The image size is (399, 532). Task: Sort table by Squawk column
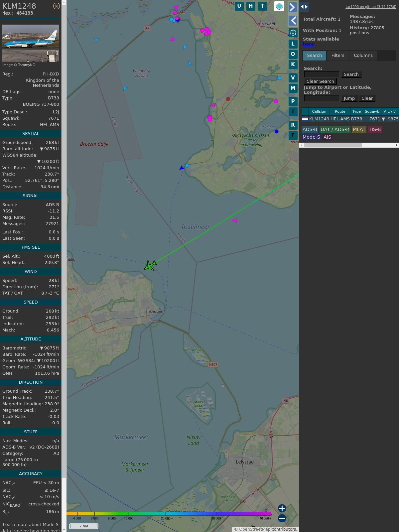(x=372, y=111)
